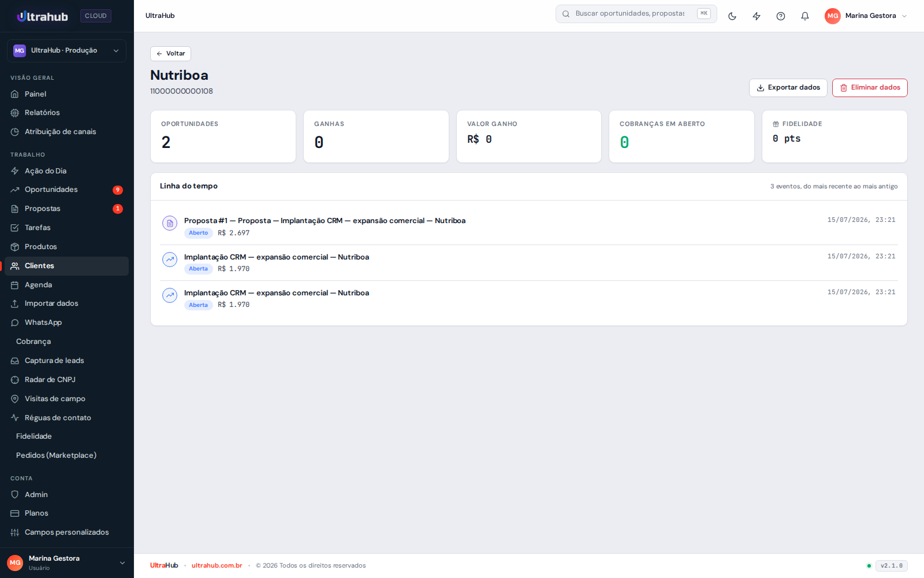Click the Campos personalizados sliders icon
Viewport: 924px width, 578px height.
click(x=15, y=532)
